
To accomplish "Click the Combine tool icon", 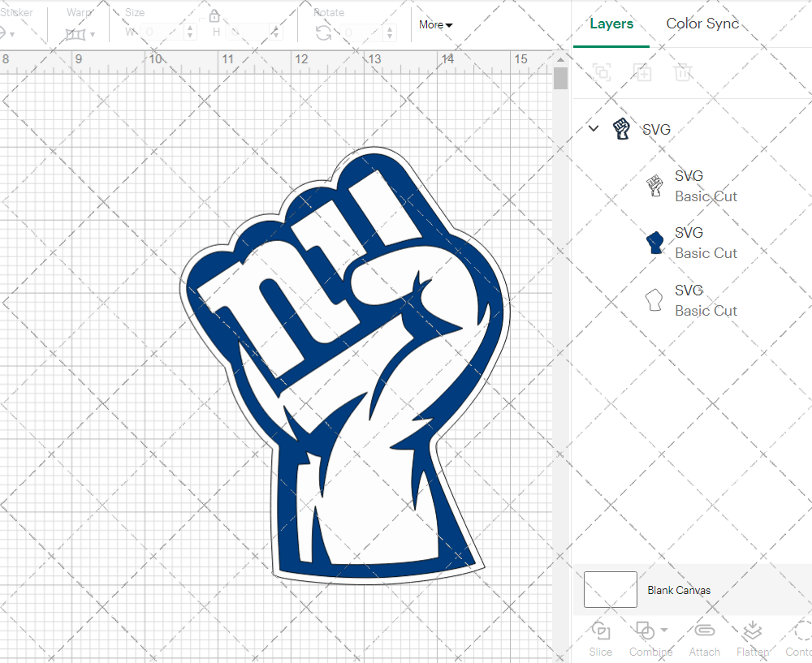I will pos(645,631).
